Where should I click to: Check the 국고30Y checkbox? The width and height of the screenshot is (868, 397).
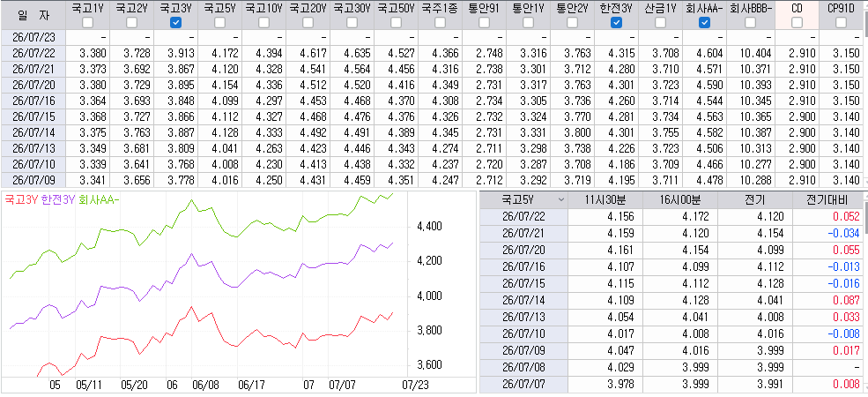pos(352,22)
